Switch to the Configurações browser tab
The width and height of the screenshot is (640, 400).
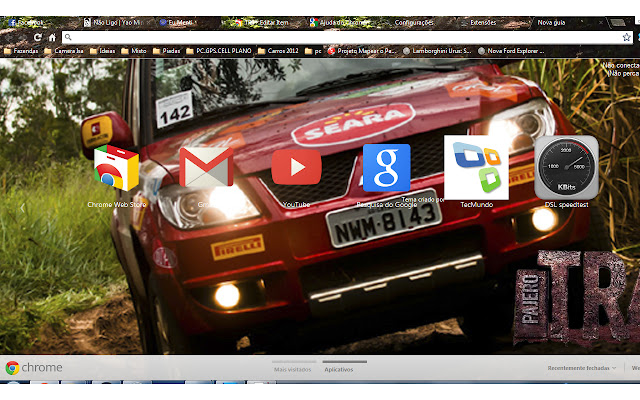click(x=414, y=21)
